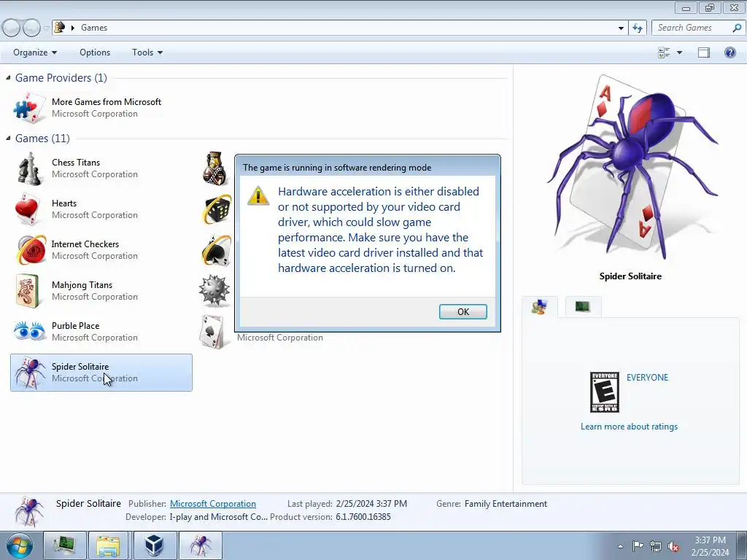Select the Hearts game icon
Screen dimensions: 747x560
(x=28, y=209)
